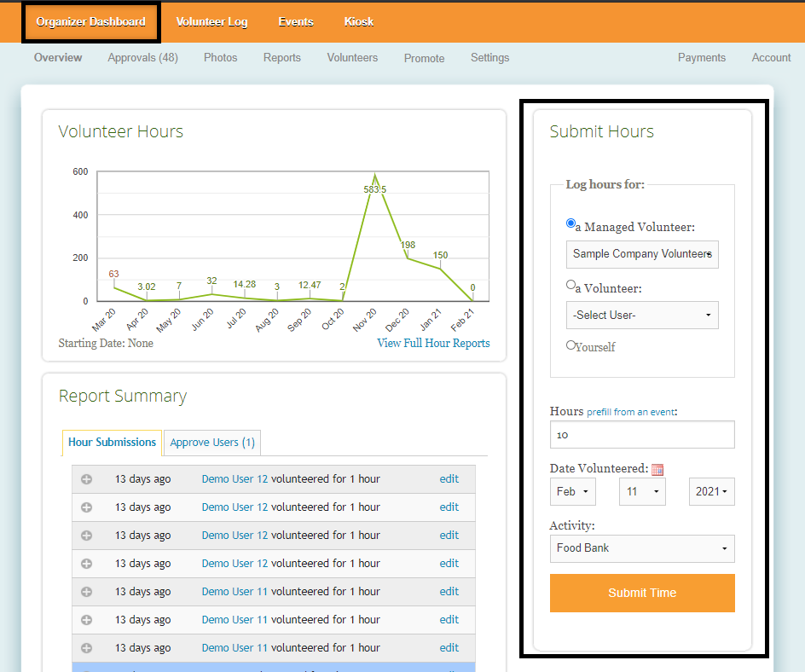Go to Approvals (48) in the sub-navigation

tap(142, 58)
